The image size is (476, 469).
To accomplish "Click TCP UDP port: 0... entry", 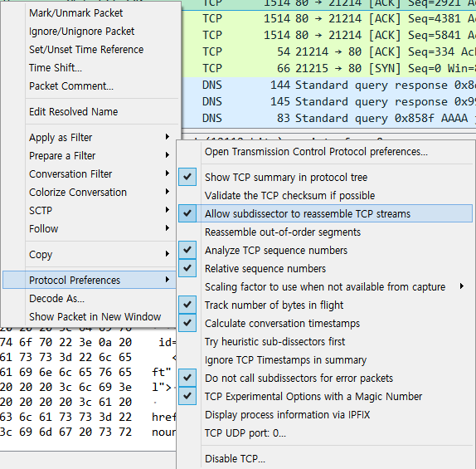I will click(x=325, y=432).
